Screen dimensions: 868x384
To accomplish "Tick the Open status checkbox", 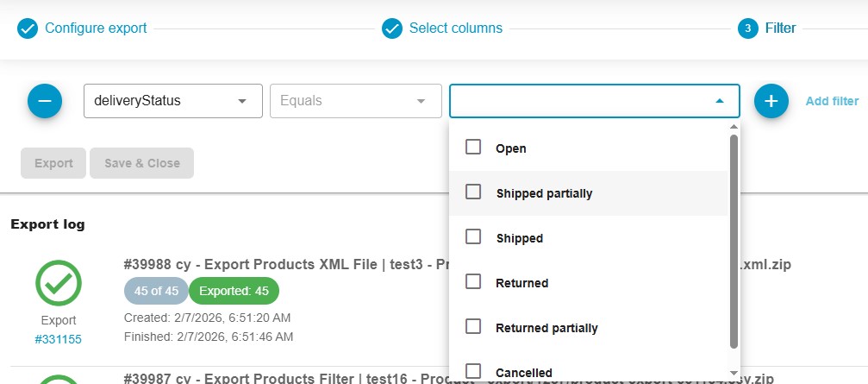I will coord(473,148).
